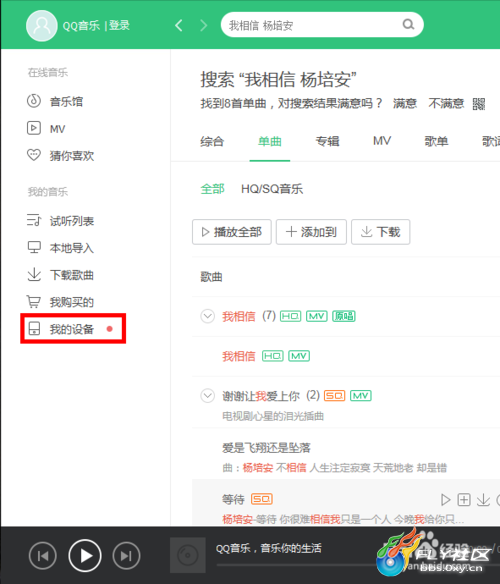The image size is (500, 584).
Task: Click 原唱 badge on 我相信 (7)
Action: (344, 316)
